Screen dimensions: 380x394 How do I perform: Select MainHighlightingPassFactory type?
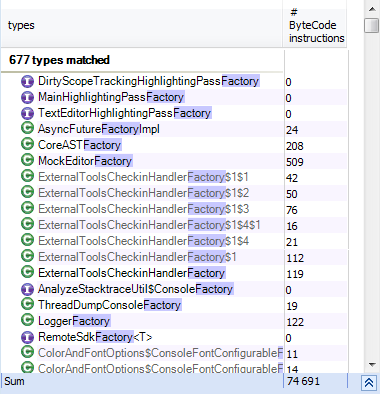tap(111, 97)
